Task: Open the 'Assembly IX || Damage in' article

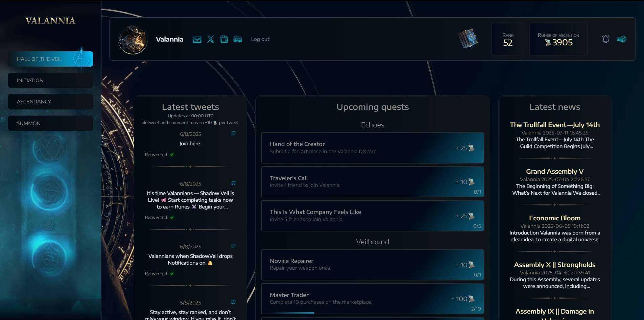Action: tap(555, 314)
